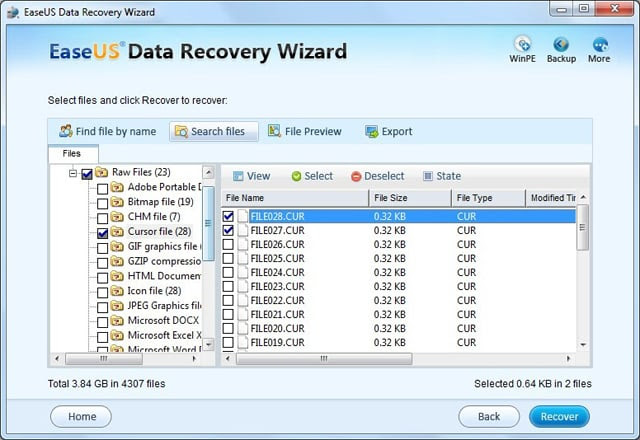Screen dimensions: 640x440
Task: Click the FILE020.CUR file icon
Action: tap(243, 328)
